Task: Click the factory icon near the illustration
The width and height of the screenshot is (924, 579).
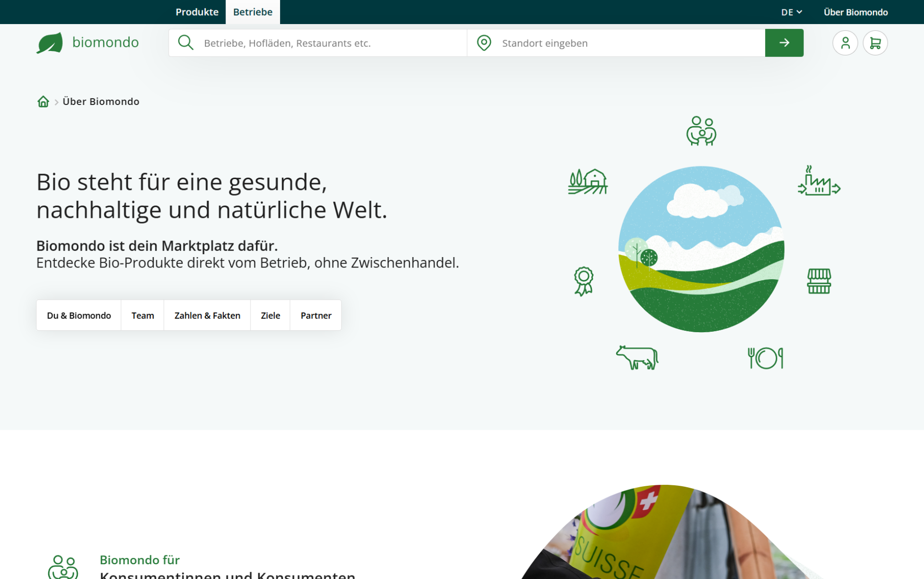Action: (818, 184)
